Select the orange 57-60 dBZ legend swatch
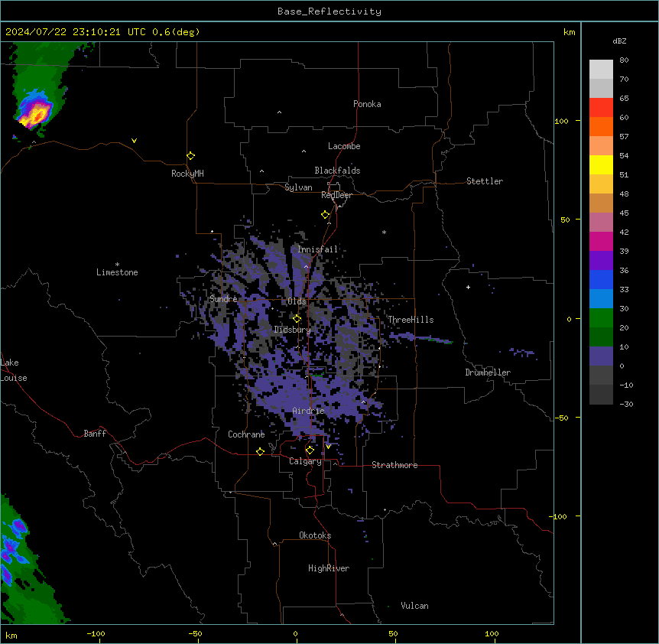The height and width of the screenshot is (644, 659). 601,126
